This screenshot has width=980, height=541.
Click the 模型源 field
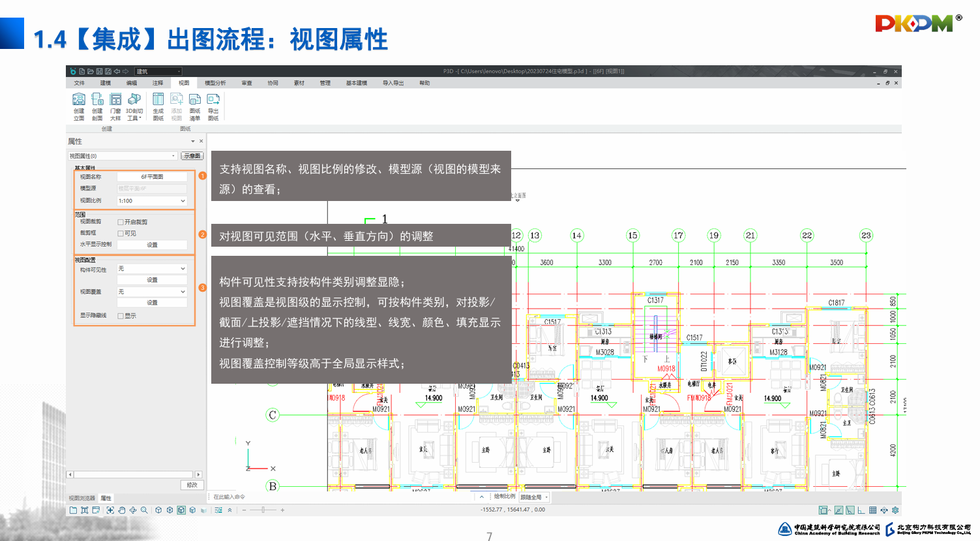[x=152, y=189]
